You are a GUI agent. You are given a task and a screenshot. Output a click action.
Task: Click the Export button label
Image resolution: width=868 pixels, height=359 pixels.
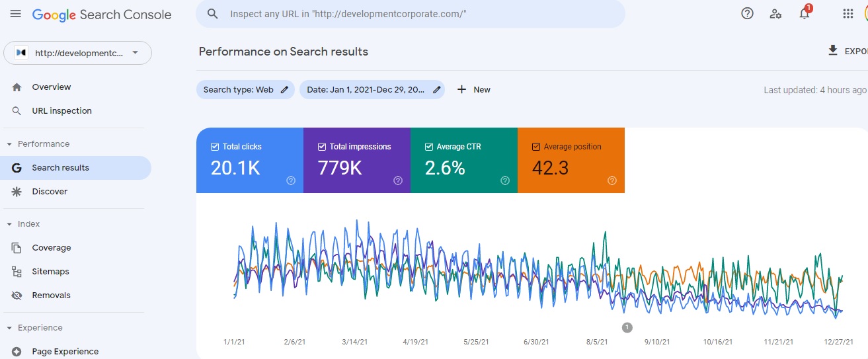(x=855, y=51)
